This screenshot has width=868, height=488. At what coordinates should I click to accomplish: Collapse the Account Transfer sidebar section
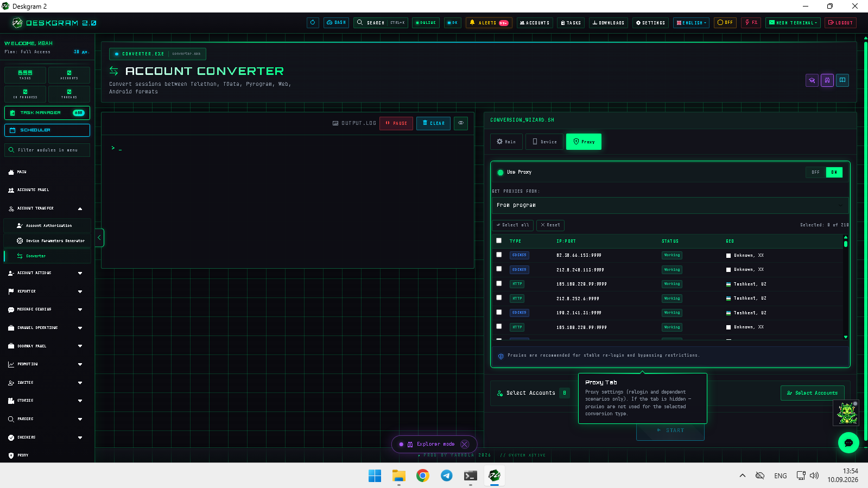[46, 208]
